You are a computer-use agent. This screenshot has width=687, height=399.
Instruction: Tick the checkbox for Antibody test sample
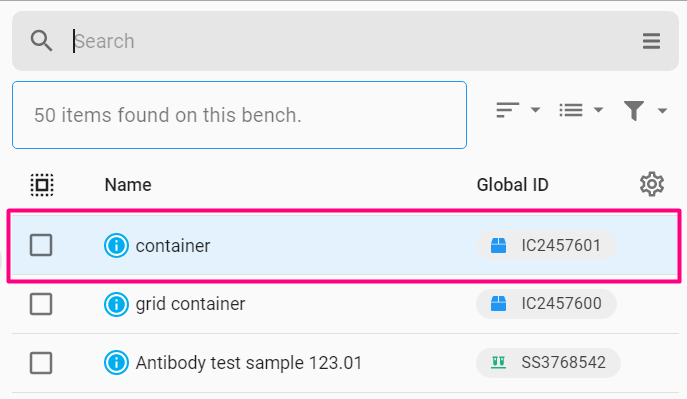tap(41, 363)
